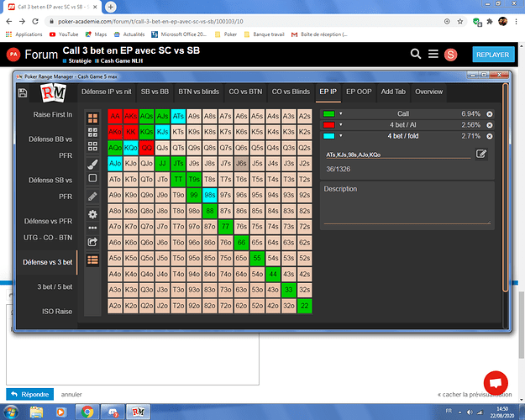The image size is (525, 420).
Task: Click the pencil edit tool
Action: [92, 196]
